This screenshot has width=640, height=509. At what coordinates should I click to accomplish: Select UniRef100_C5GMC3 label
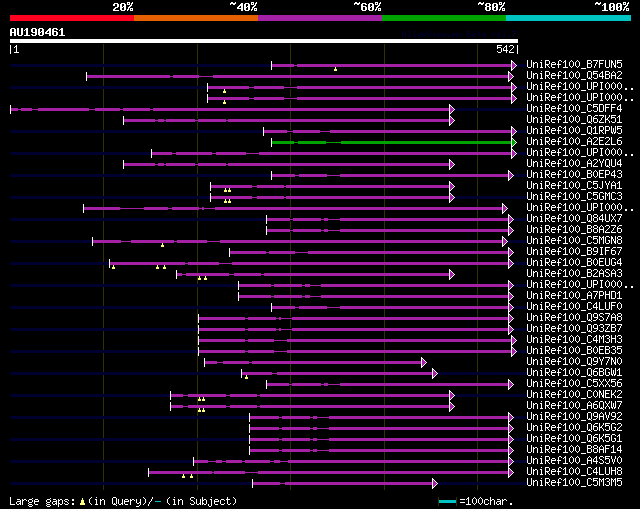coord(574,197)
